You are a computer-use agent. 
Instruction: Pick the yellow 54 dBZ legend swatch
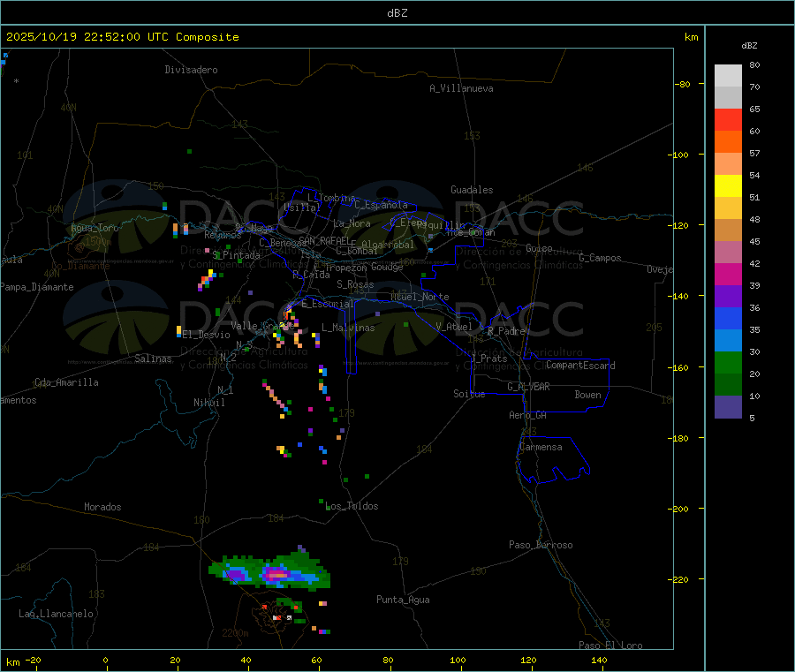point(728,186)
